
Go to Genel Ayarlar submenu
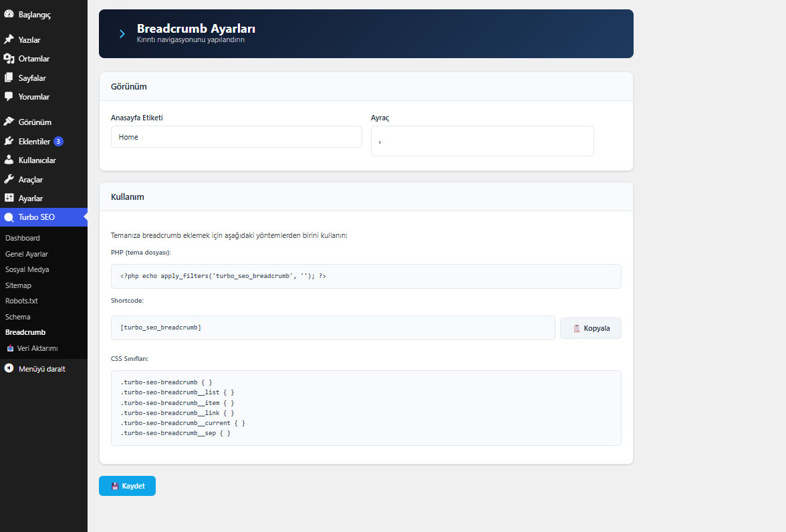[27, 254]
